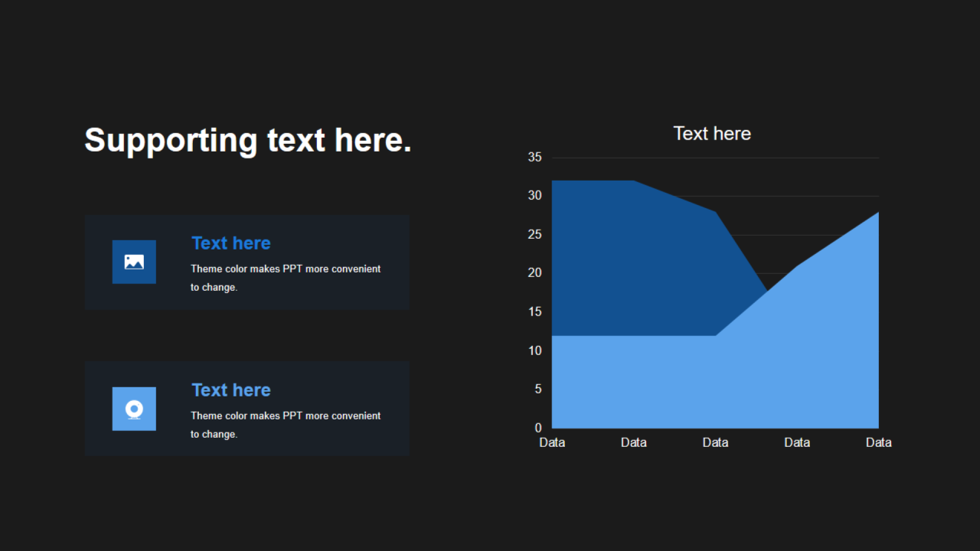Click the description text under the picture card heading
Image resolution: width=980 pixels, height=551 pixels.
[285, 278]
